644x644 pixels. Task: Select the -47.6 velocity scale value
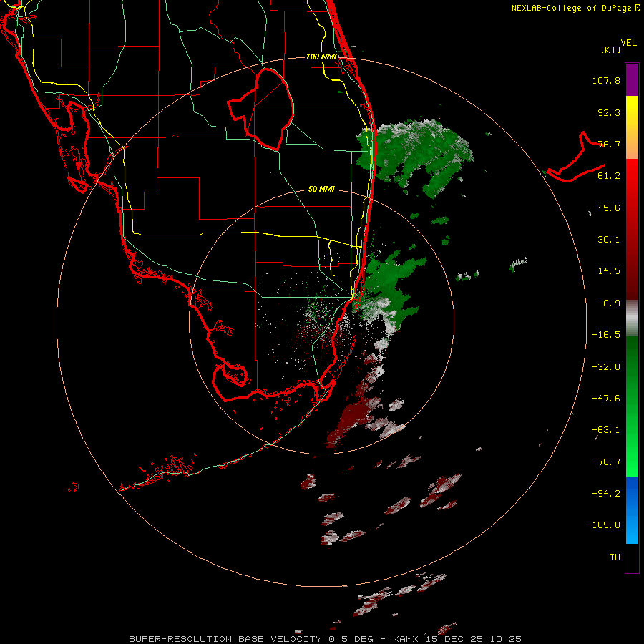[606, 399]
